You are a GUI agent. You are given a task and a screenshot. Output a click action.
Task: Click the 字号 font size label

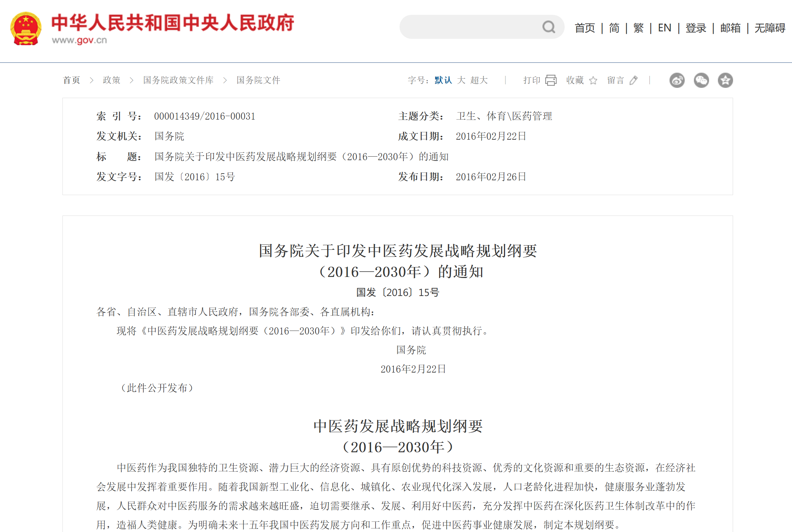[x=418, y=80]
